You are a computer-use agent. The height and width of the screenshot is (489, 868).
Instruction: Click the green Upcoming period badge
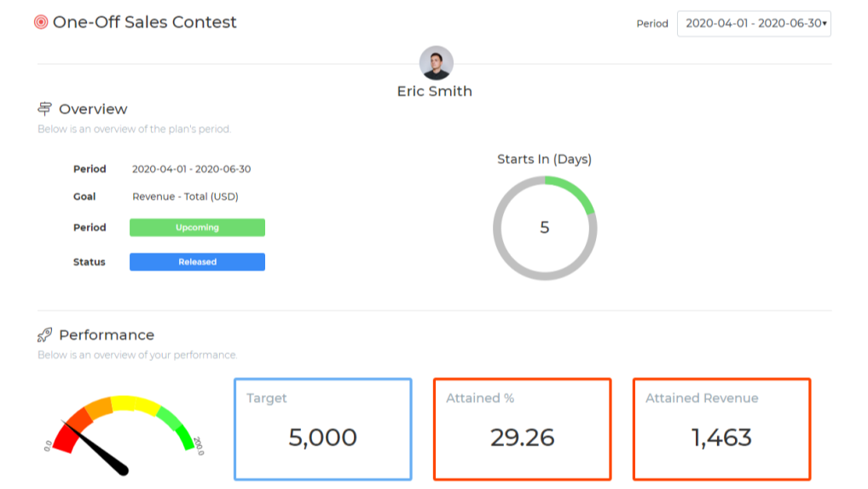(x=197, y=228)
